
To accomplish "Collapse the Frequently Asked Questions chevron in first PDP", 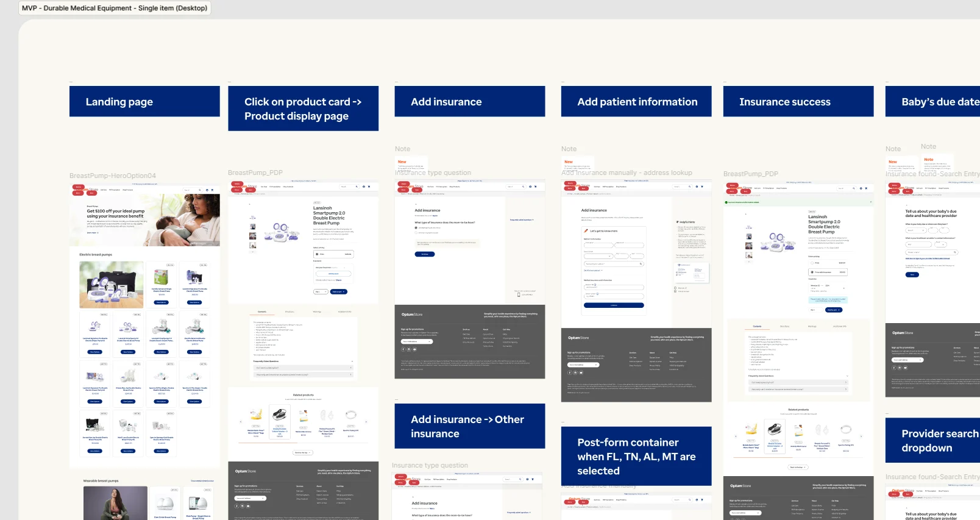I will (x=352, y=362).
